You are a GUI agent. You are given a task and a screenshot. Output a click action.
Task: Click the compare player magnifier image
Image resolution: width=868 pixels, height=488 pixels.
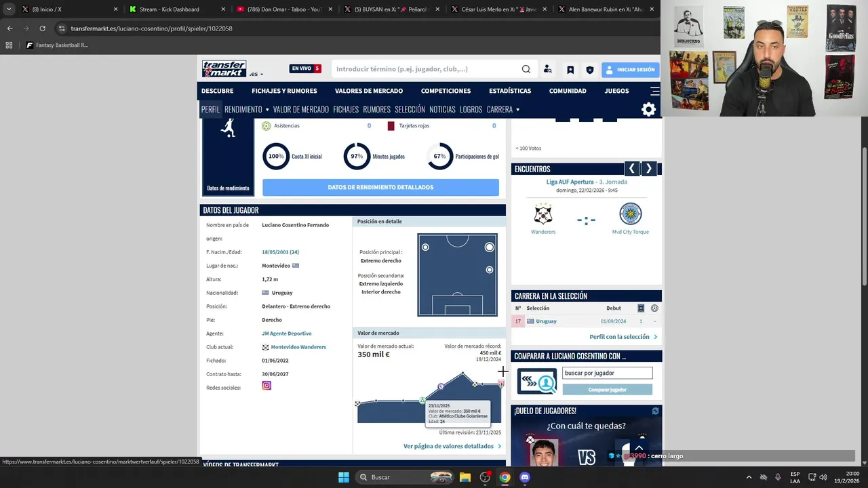coord(537,381)
